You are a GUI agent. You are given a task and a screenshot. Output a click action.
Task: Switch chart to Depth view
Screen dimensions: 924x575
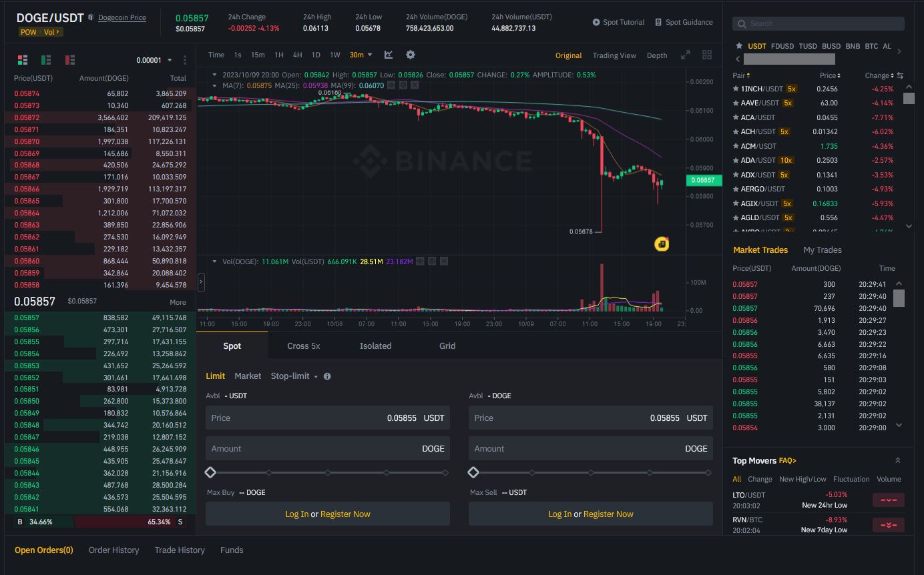coord(657,55)
